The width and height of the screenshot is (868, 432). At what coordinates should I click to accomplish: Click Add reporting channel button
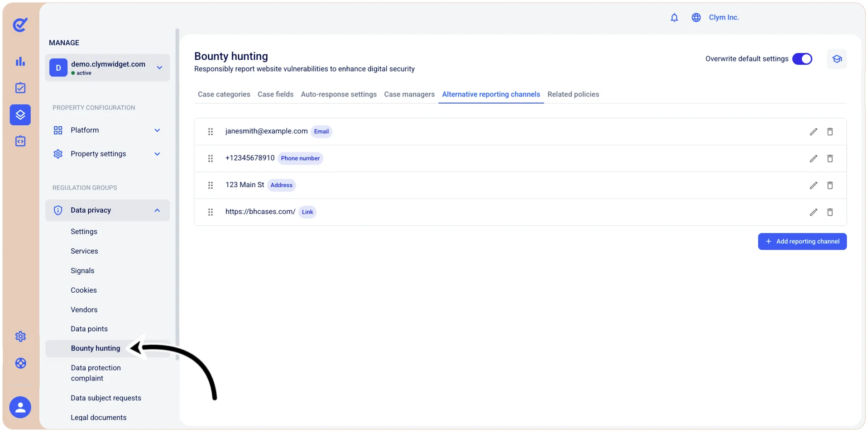click(x=802, y=242)
